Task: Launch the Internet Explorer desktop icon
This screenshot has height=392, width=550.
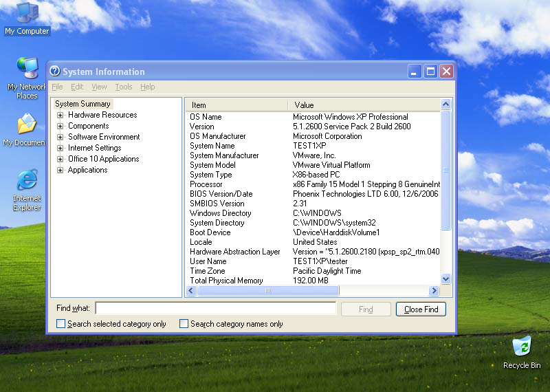Action: coord(27,190)
